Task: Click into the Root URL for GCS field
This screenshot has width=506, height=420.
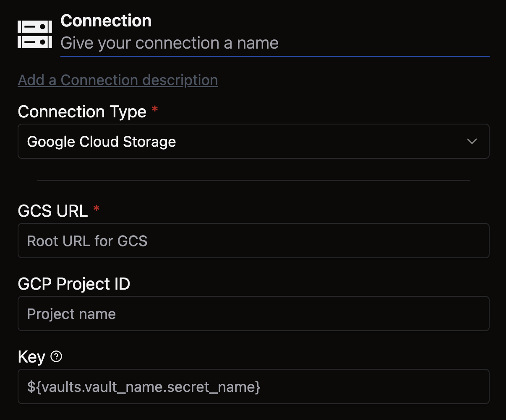Action: (253, 241)
